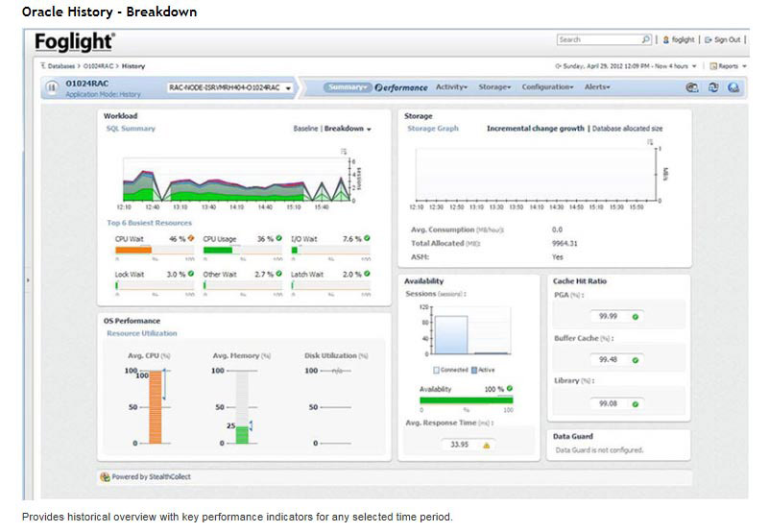Image resolution: width=769 pixels, height=532 pixels.
Task: Click the search magnifier icon
Action: [x=646, y=39]
